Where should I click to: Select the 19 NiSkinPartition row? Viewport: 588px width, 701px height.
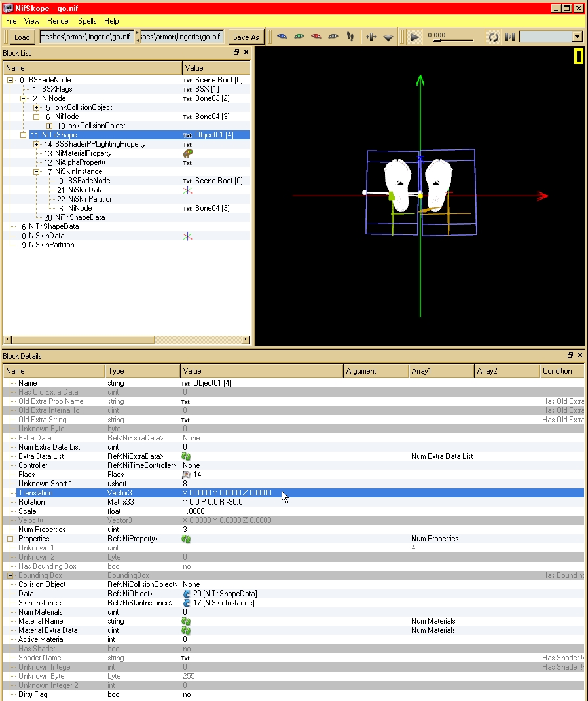pyautogui.click(x=126, y=245)
